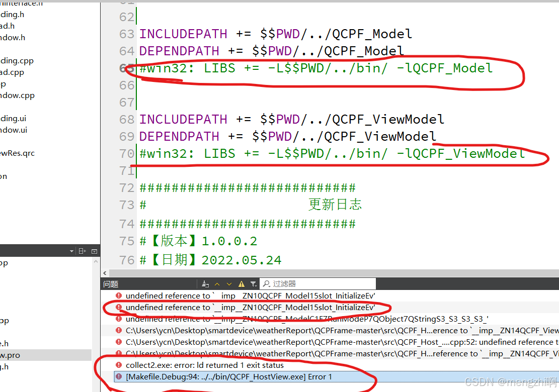
Task: Click line number 65 in the gutter
Action: click(x=127, y=68)
